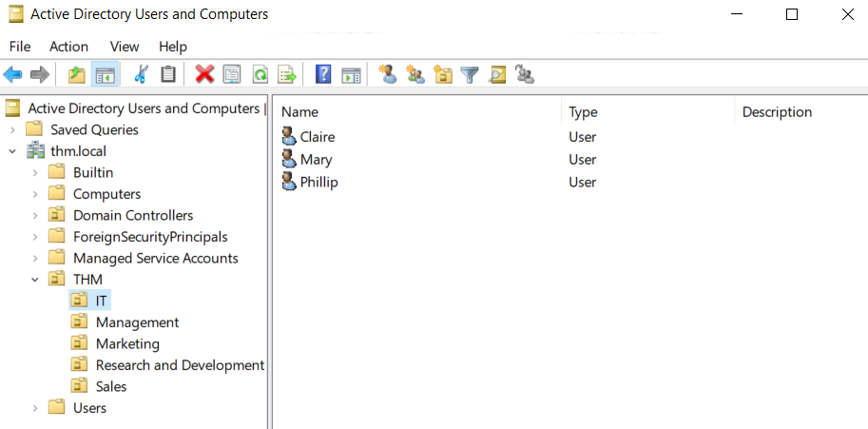
Task: Click the green Refresh toolbar icon
Action: (x=259, y=74)
